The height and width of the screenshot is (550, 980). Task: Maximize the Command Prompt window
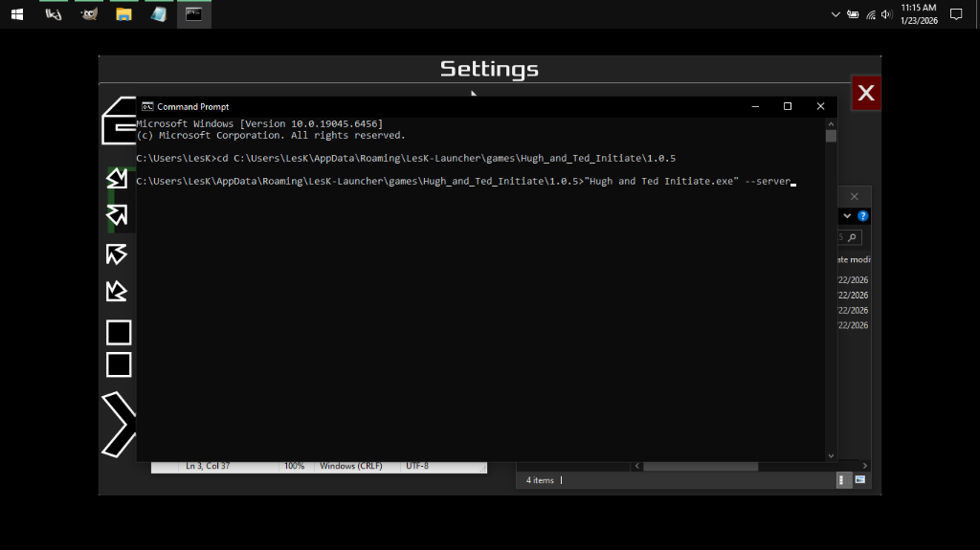[788, 106]
